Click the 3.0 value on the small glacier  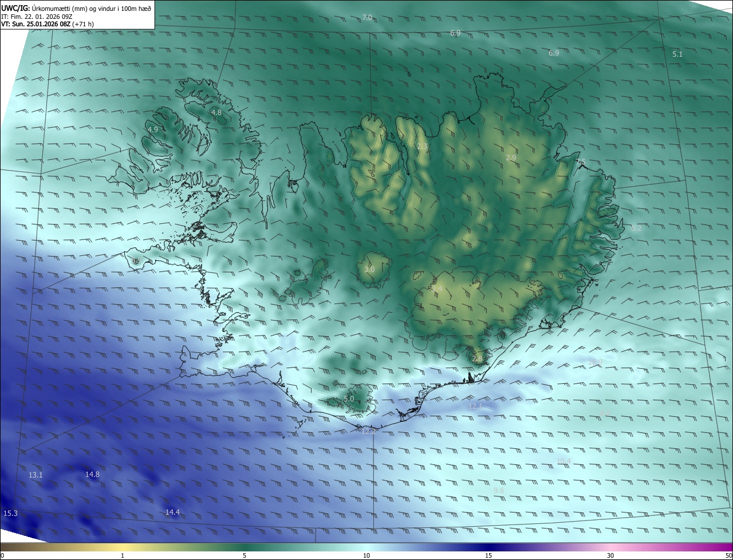coord(369,269)
